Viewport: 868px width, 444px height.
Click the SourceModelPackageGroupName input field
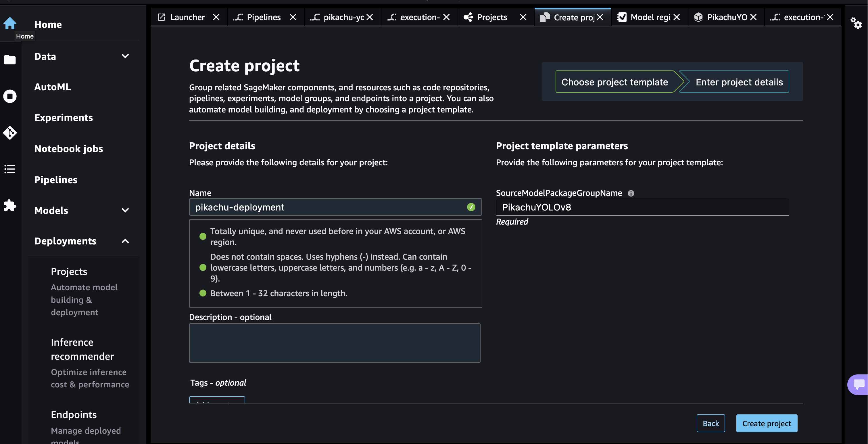pyautogui.click(x=642, y=207)
